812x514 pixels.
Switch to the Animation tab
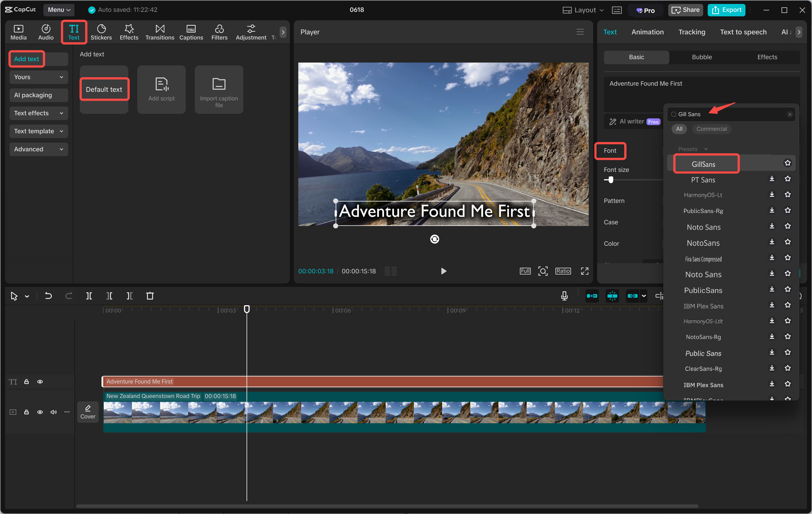(x=647, y=32)
